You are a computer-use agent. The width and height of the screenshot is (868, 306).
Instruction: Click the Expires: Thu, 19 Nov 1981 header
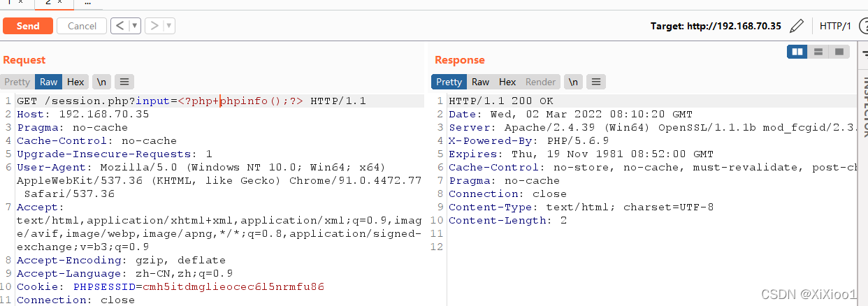point(581,154)
